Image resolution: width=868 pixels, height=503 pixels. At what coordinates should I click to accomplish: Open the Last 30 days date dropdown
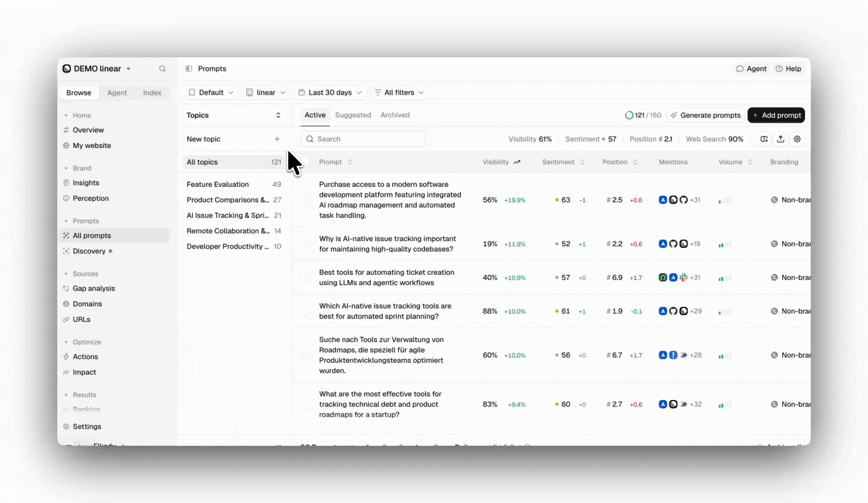tap(330, 92)
